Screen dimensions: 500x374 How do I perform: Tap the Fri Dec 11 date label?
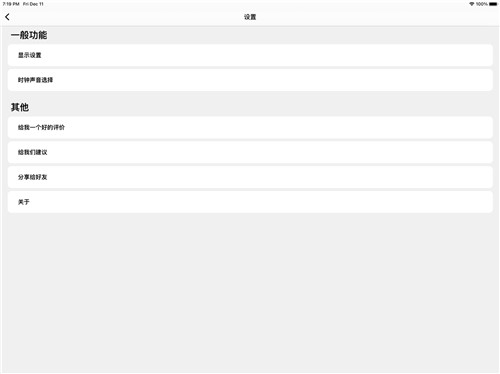pyautogui.click(x=33, y=4)
